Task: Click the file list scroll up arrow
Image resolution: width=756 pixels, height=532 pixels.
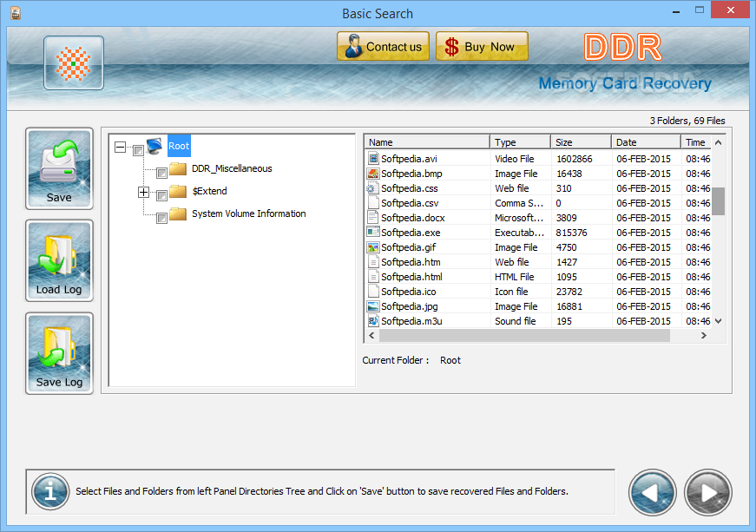Action: click(x=718, y=142)
